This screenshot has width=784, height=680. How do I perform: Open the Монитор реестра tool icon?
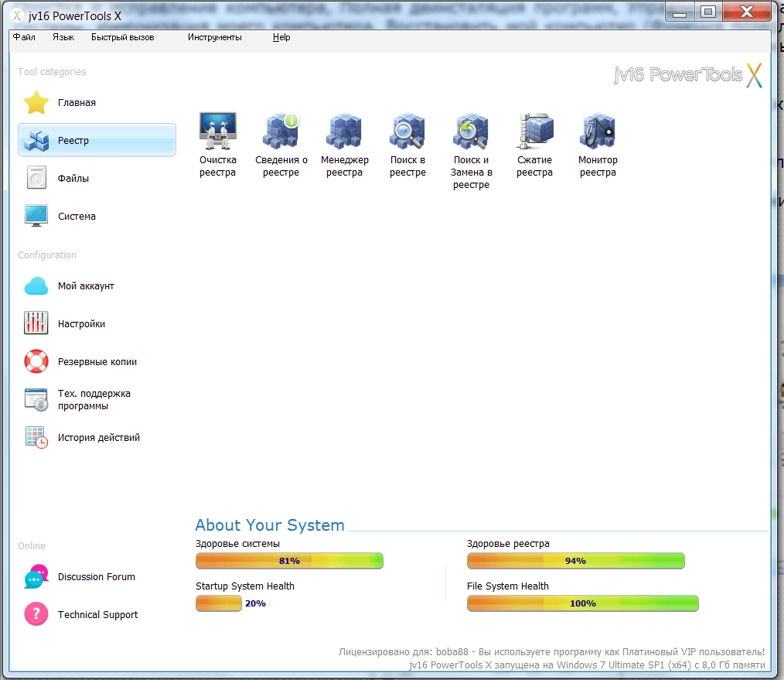click(x=598, y=131)
